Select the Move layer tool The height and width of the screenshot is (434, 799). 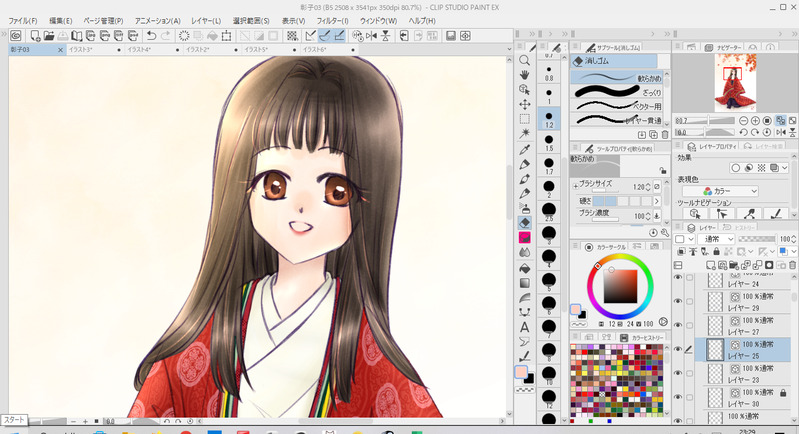[x=524, y=104]
